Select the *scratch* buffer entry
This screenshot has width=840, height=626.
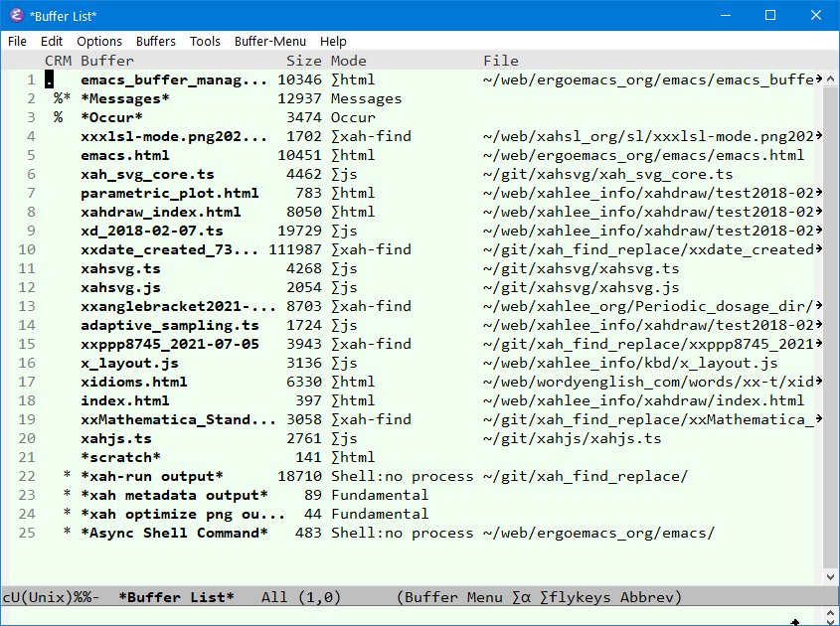point(121,457)
